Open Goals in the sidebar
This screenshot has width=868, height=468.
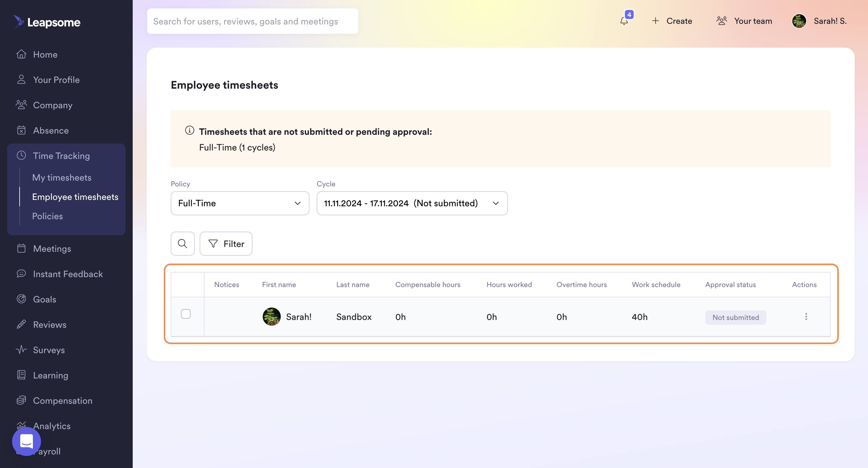coord(44,299)
